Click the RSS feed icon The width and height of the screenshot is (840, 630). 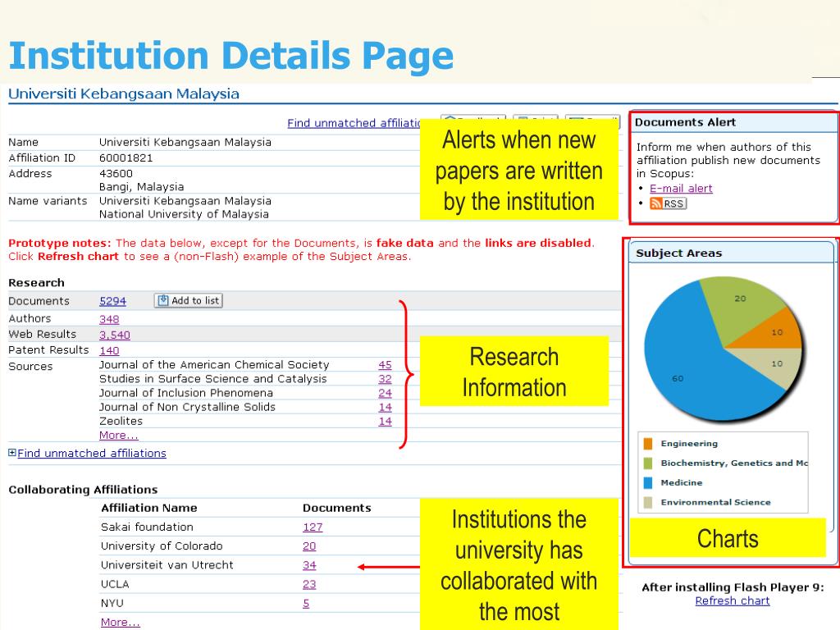[668, 203]
